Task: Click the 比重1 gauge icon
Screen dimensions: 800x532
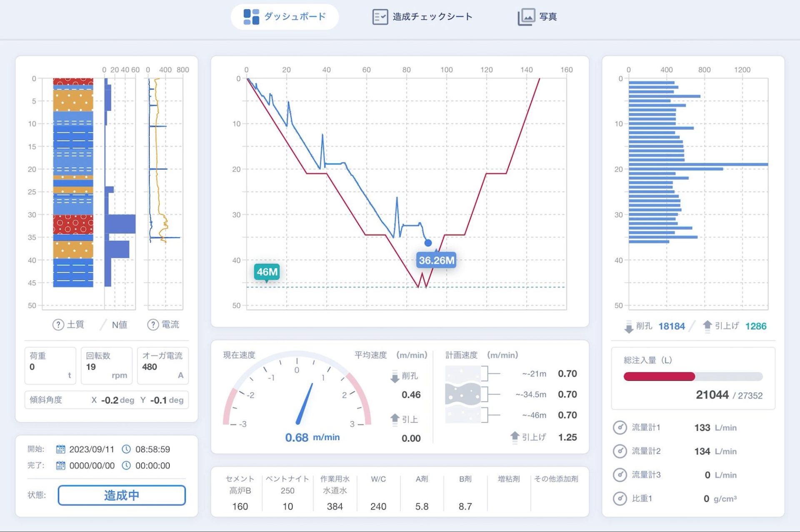Action: 620,498
